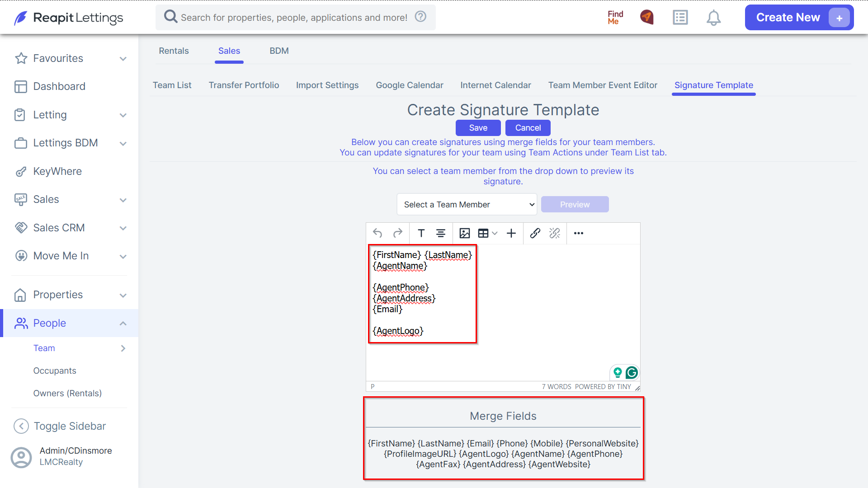This screenshot has width=868, height=488.
Task: Open the Select a Team Member dropdown
Action: (467, 205)
